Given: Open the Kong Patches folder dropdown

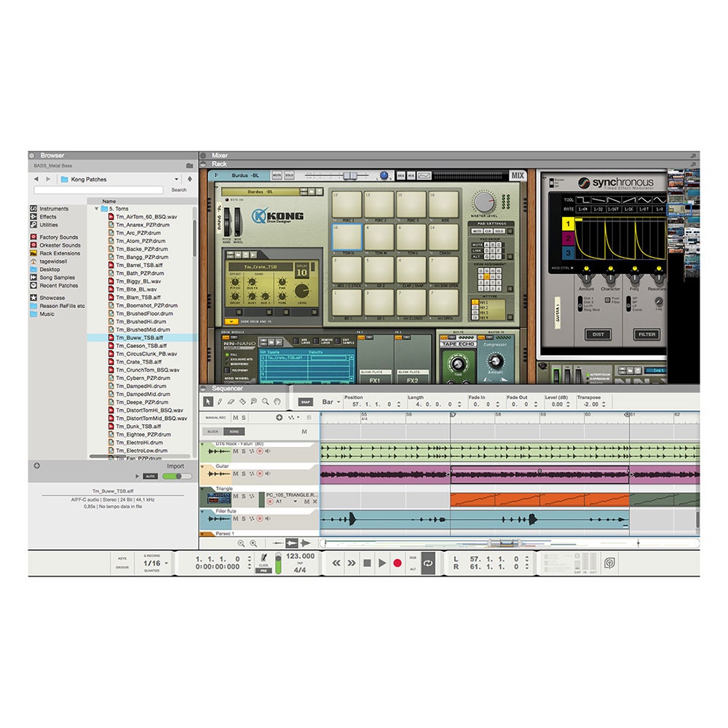Looking at the screenshot, I should 176,179.
